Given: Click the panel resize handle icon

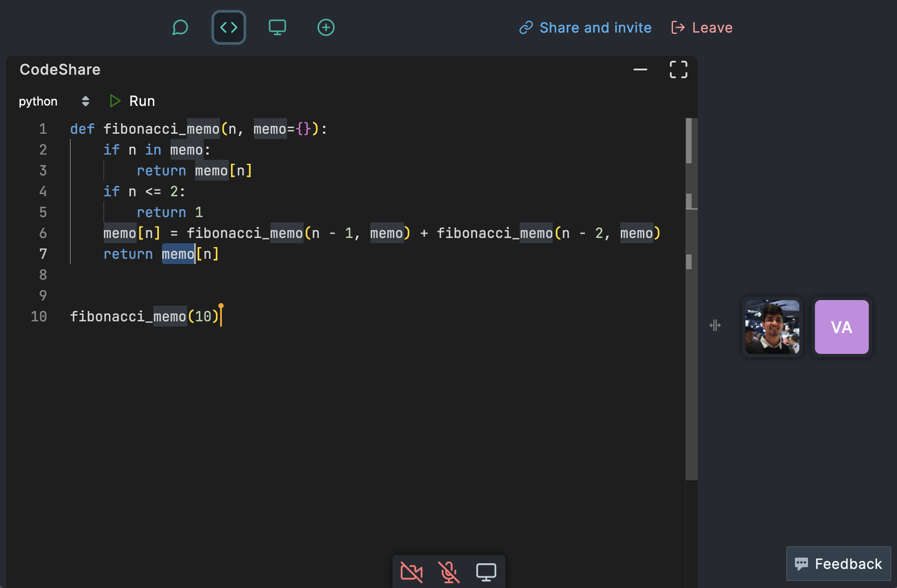Looking at the screenshot, I should point(715,325).
